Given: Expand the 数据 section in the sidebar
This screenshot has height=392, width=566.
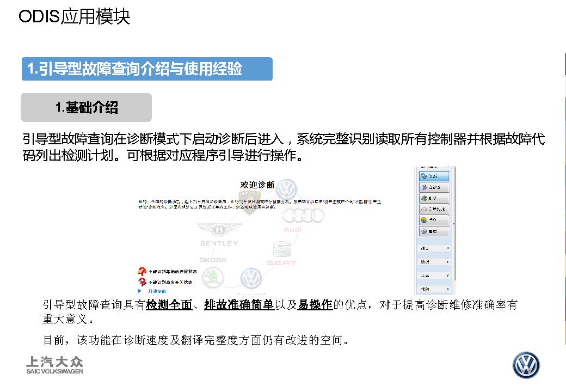Looking at the screenshot, I should click(435, 262).
